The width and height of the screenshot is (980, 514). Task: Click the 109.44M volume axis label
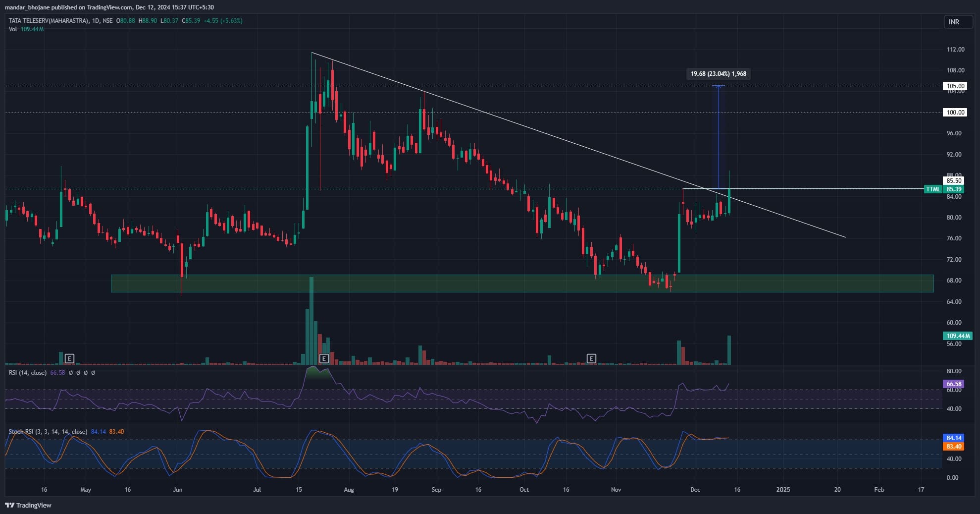(958, 336)
